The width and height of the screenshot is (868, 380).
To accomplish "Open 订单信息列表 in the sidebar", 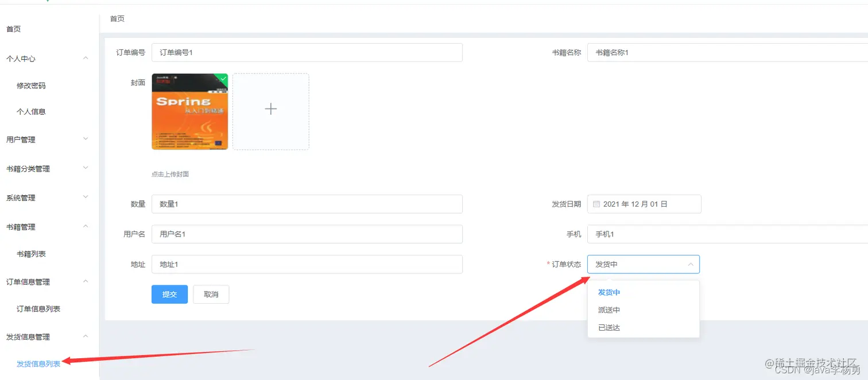I will 38,309.
